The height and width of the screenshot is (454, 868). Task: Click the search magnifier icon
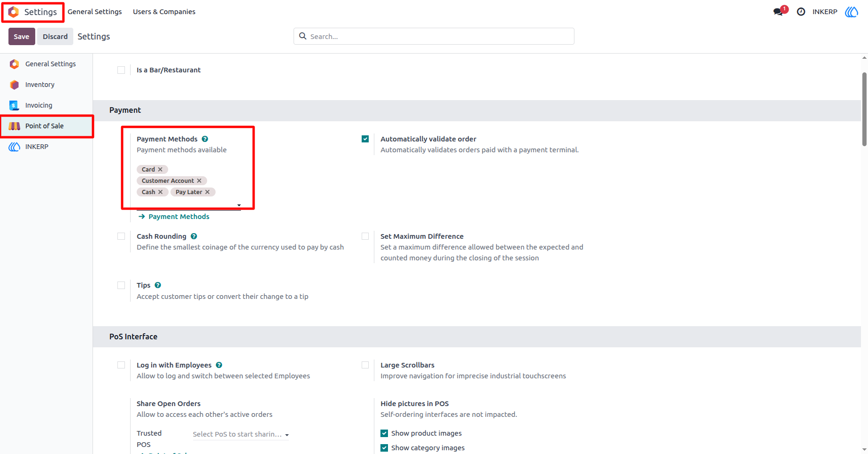tap(303, 36)
